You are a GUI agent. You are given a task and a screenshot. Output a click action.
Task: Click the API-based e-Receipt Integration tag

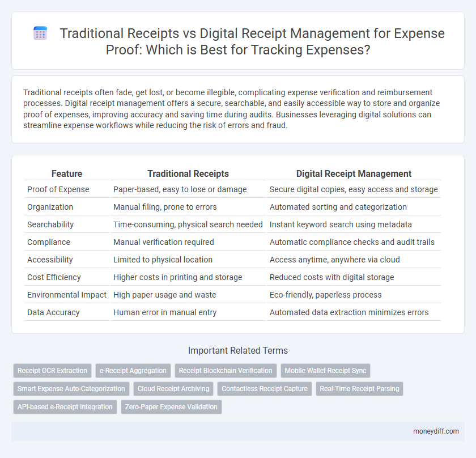point(65,407)
